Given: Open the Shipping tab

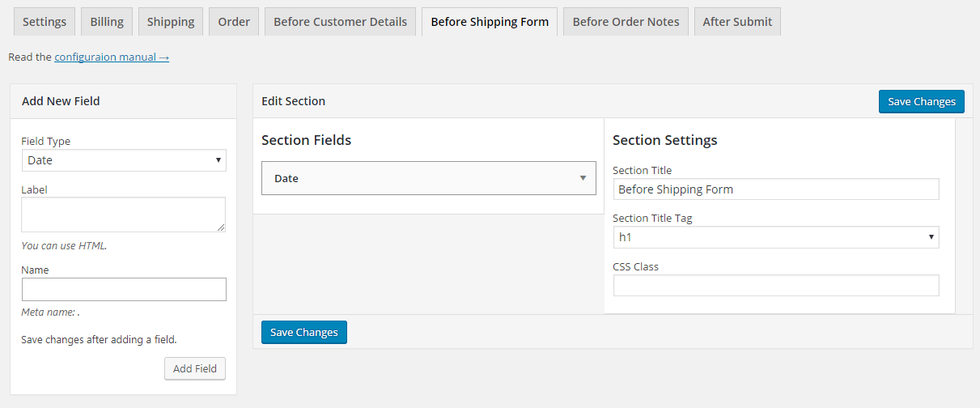Looking at the screenshot, I should [171, 22].
